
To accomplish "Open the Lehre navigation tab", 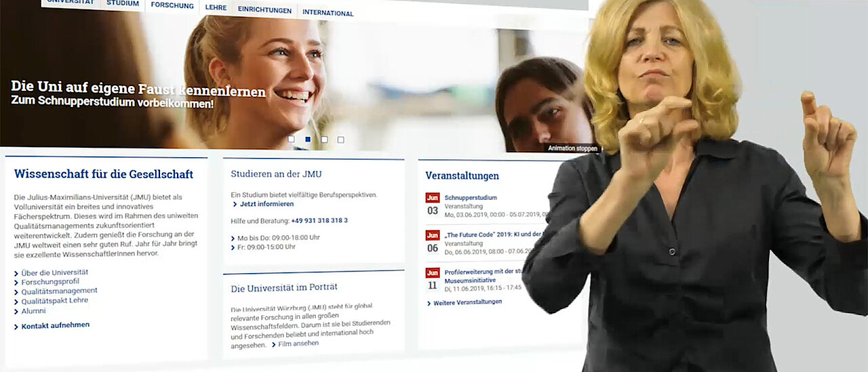I will tap(216, 9).
